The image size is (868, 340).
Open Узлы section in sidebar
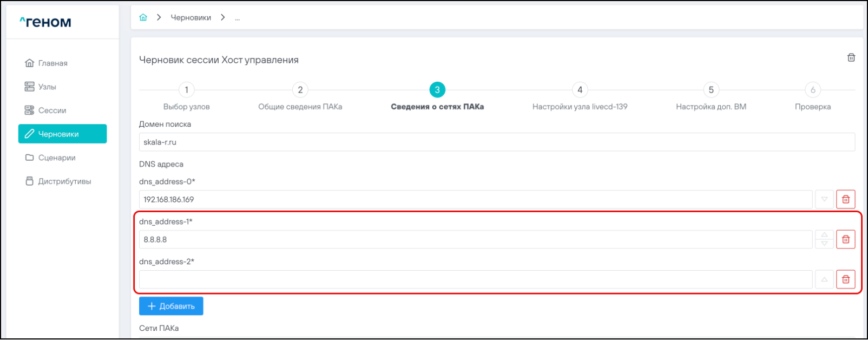pos(47,87)
